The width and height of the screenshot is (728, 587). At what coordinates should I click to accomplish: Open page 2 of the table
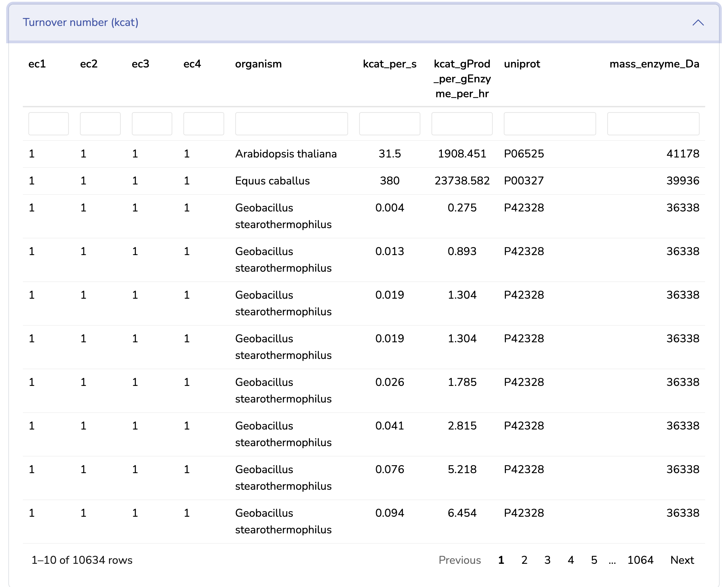click(x=524, y=560)
